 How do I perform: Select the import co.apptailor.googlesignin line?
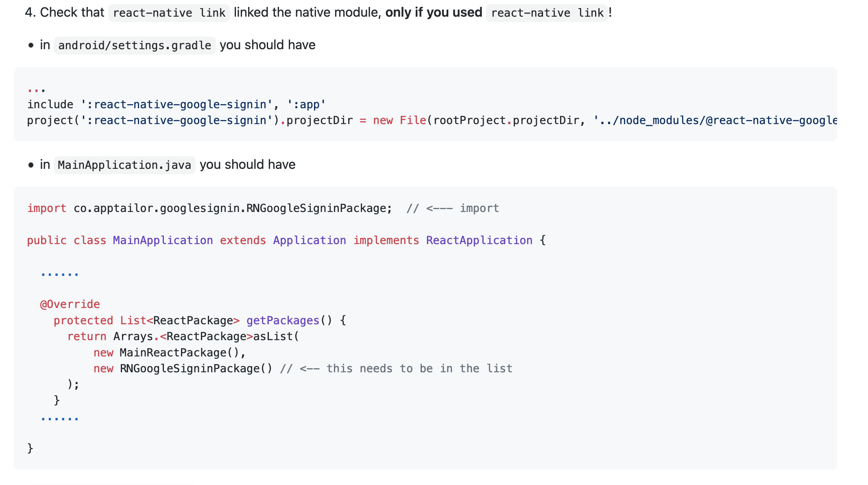click(x=209, y=208)
